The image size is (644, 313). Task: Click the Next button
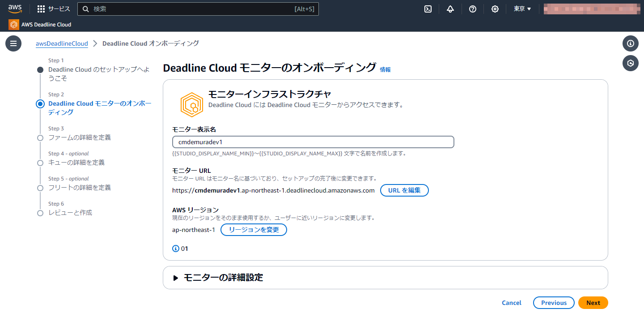(593, 303)
